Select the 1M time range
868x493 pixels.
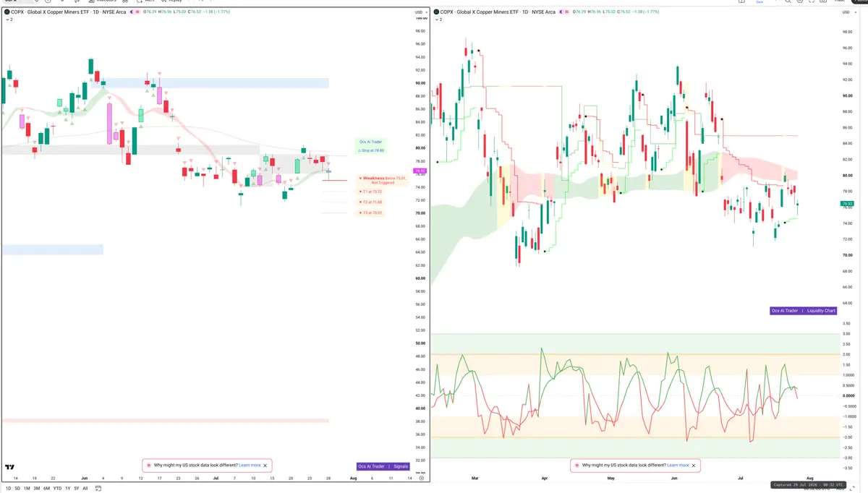[x=27, y=489]
